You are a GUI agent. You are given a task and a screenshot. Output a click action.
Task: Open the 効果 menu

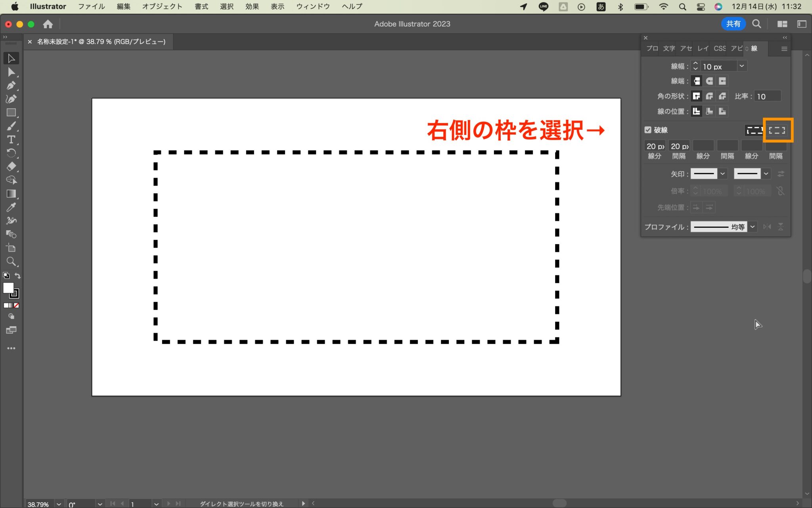pos(252,6)
